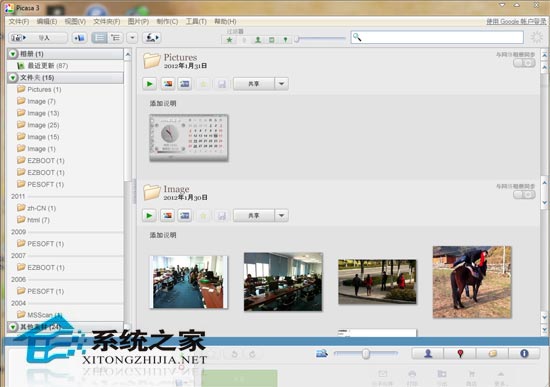The image size is (550, 387).
Task: Select the Image (13) folder
Action: (38, 113)
